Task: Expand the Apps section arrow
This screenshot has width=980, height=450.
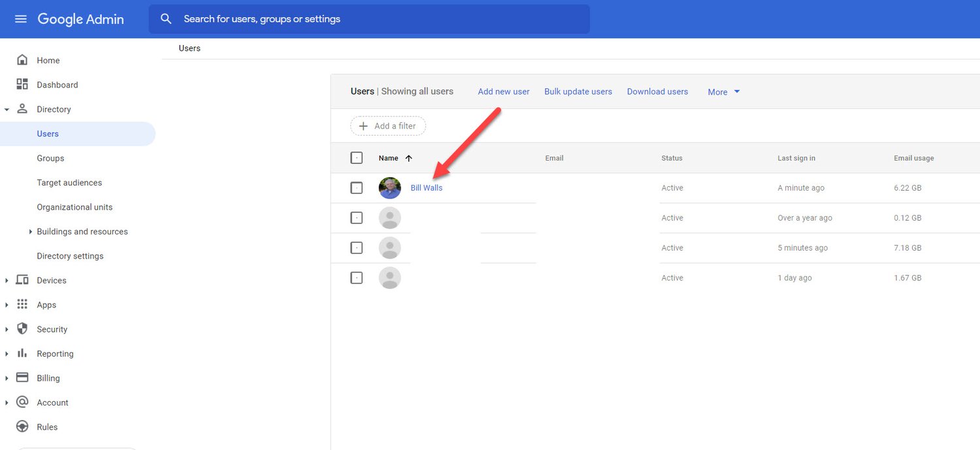Action: pyautogui.click(x=7, y=305)
